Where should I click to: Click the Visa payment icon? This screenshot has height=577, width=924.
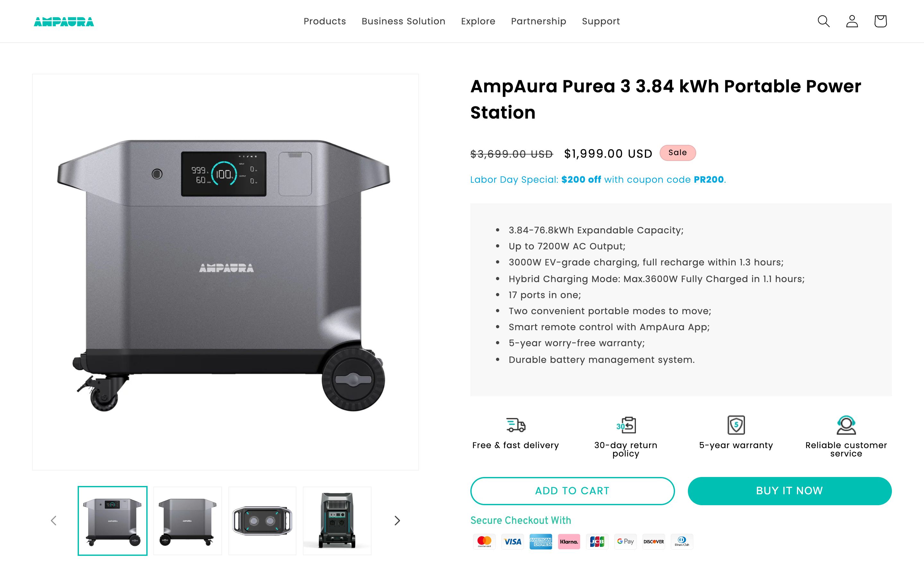[512, 541]
